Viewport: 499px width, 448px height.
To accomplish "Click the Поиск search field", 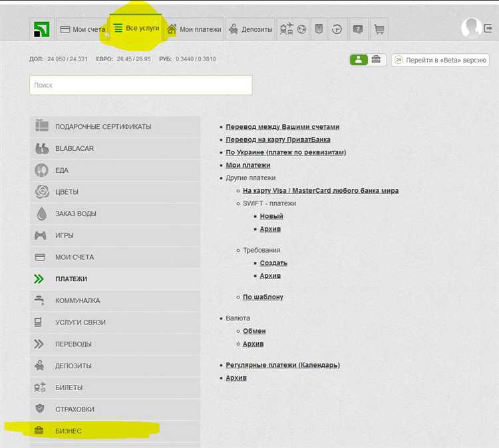I will (141, 85).
